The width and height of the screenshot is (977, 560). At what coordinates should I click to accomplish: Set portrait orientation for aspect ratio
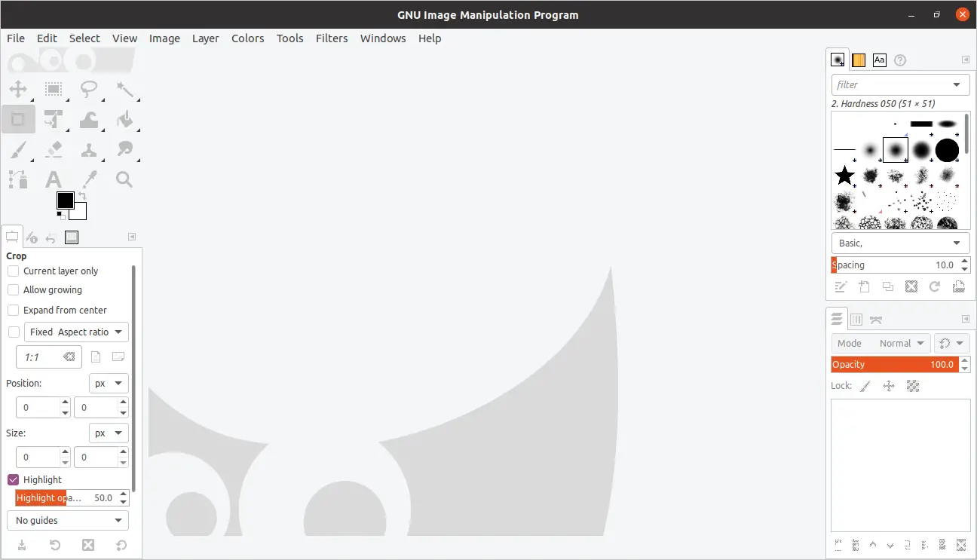(96, 357)
